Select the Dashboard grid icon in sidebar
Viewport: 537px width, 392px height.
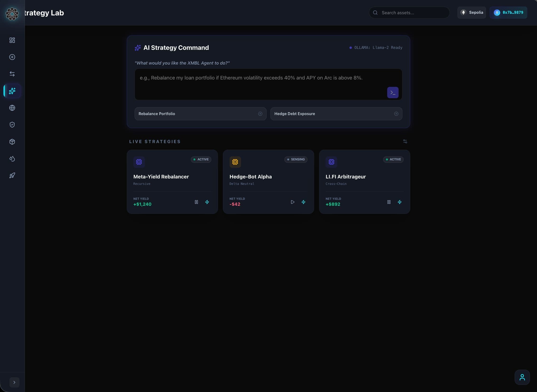12,40
